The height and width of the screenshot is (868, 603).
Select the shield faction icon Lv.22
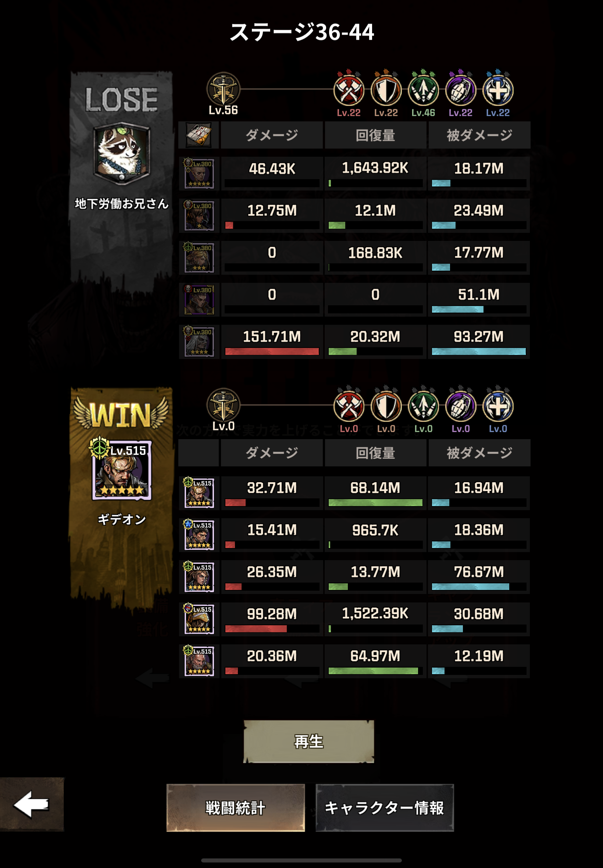(x=386, y=91)
